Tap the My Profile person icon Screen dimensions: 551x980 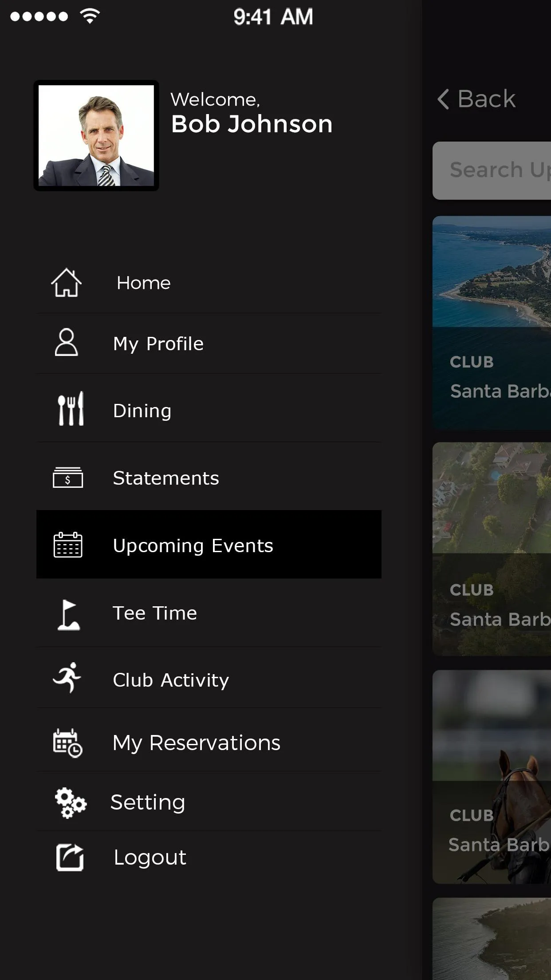click(x=67, y=342)
